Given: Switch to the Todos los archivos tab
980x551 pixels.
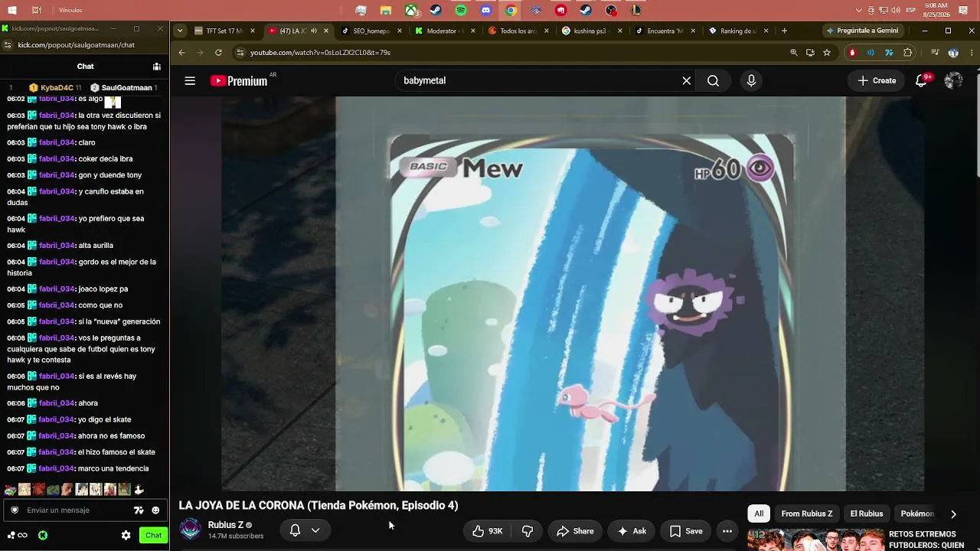Looking at the screenshot, I should click(518, 31).
